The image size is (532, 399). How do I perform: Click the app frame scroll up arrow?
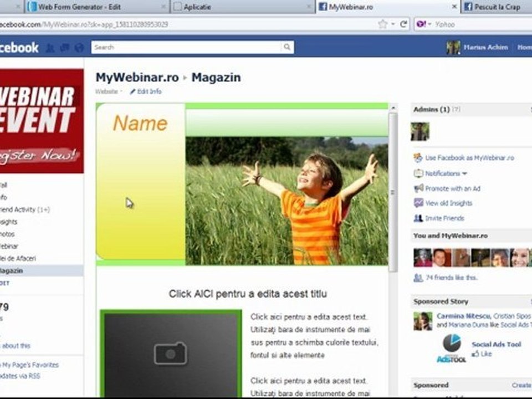393,108
